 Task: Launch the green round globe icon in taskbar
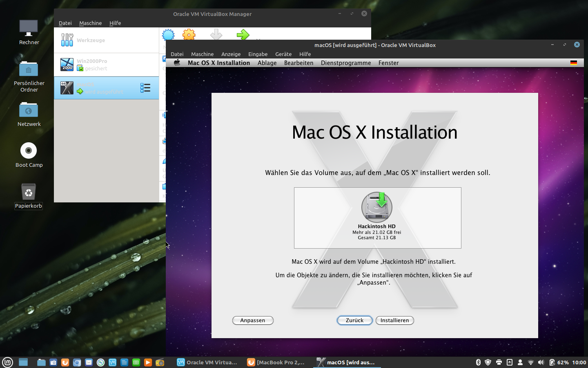pos(100,362)
